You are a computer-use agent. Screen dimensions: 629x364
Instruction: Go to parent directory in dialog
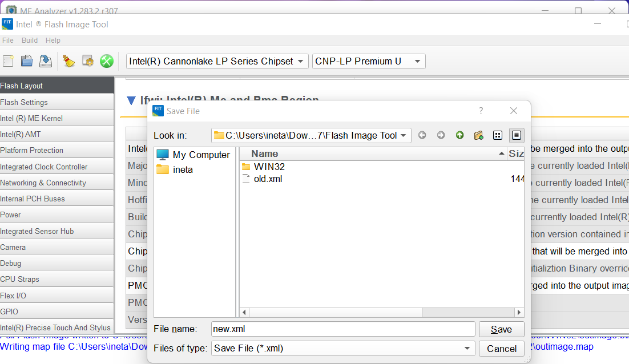pyautogui.click(x=459, y=135)
